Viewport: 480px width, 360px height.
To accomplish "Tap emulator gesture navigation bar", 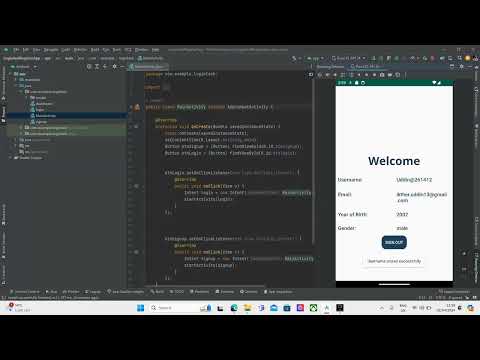I will pyautogui.click(x=394, y=284).
